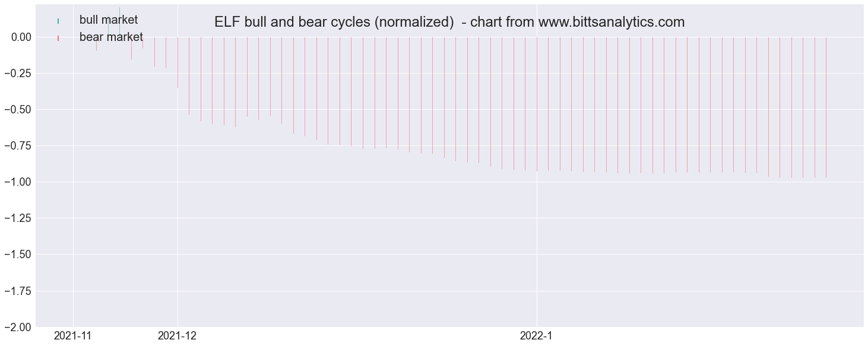Click the −1.75 y-axis tick label
This screenshot has height=346, width=868.
17,291
